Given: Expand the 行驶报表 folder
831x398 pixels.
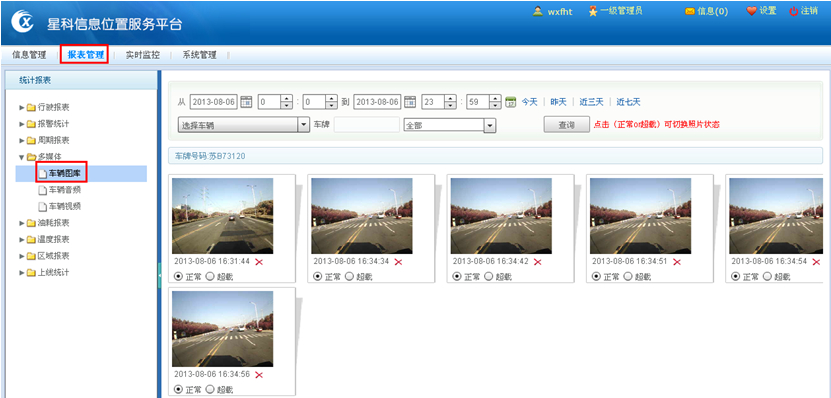Looking at the screenshot, I should tap(22, 108).
